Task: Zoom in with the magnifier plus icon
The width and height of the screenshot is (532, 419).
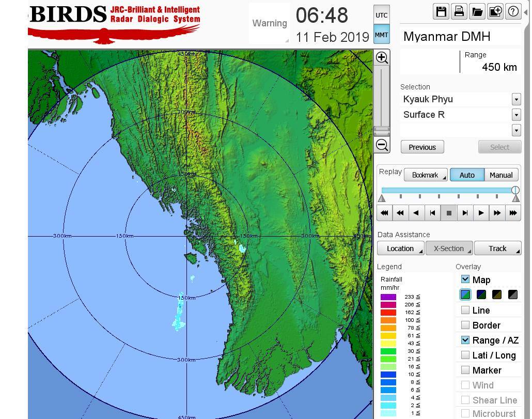Action: point(382,57)
